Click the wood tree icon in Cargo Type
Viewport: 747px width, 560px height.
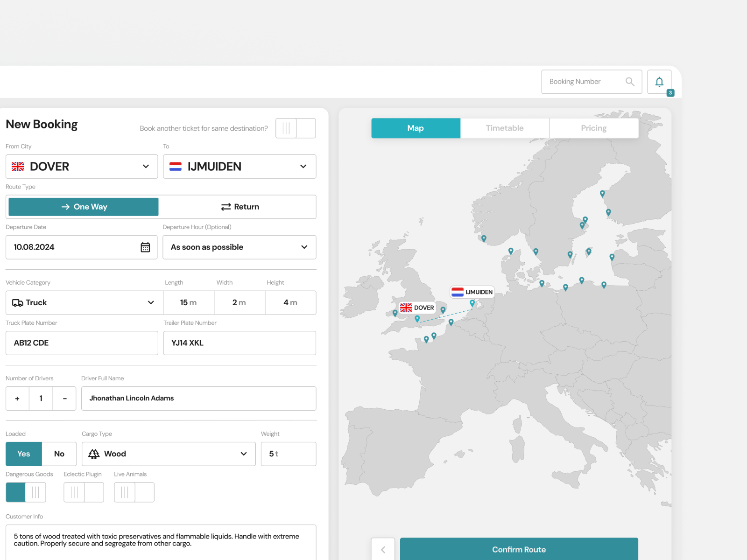94,454
